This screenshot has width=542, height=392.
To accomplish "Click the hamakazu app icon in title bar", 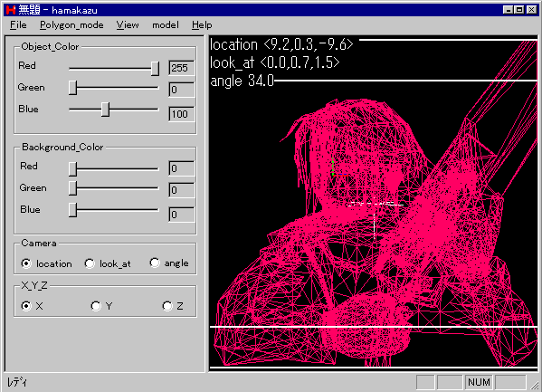I will point(11,10).
